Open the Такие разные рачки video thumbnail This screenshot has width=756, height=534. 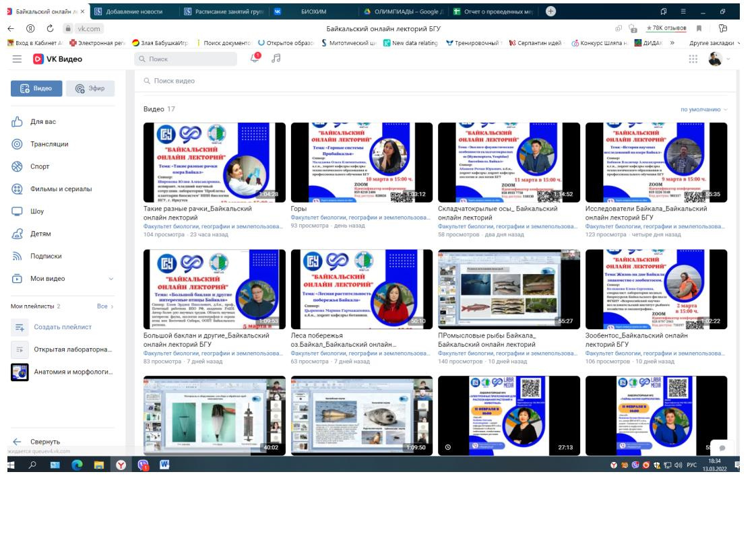coord(214,162)
